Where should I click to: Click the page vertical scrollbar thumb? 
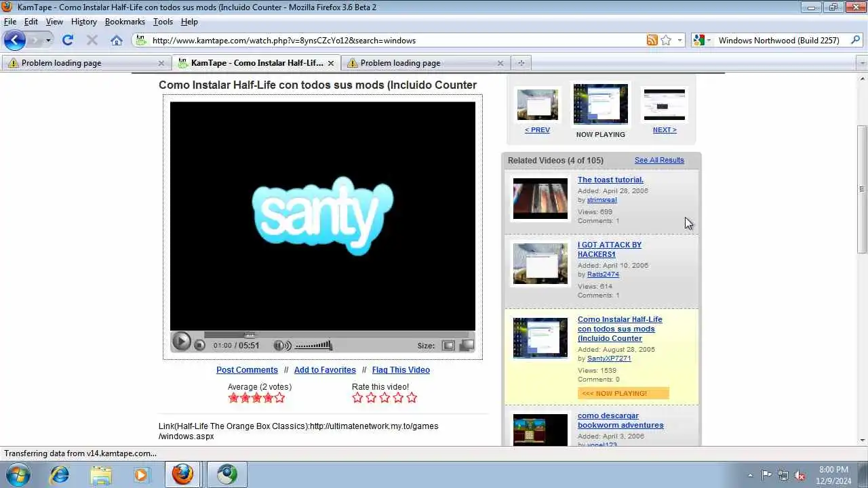tap(863, 189)
